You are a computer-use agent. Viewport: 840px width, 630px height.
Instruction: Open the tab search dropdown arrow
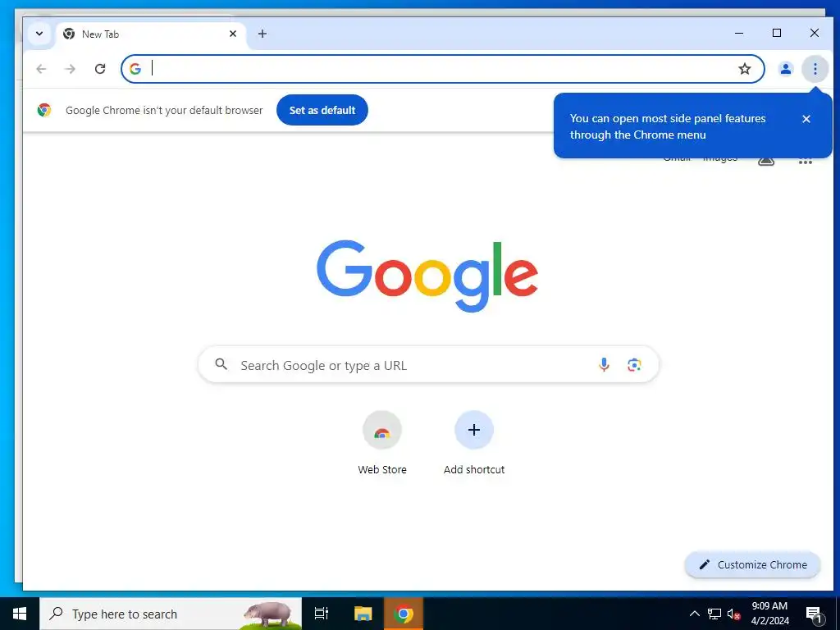tap(39, 34)
